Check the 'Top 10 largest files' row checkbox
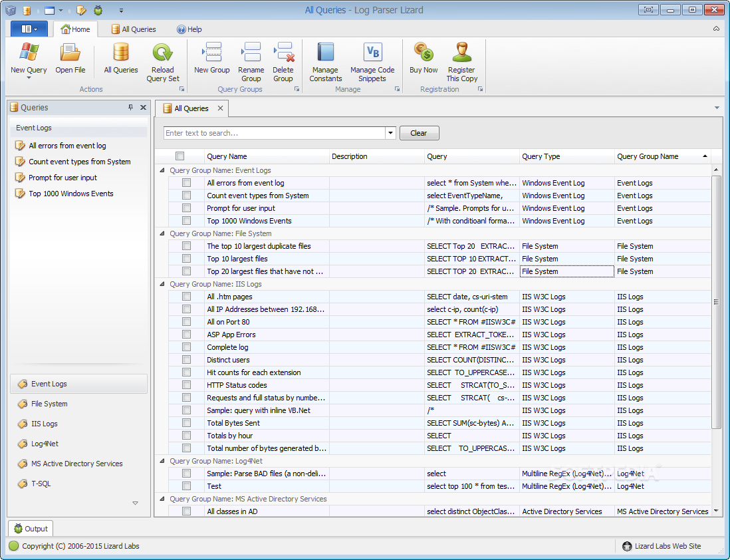The image size is (730, 560). [186, 259]
